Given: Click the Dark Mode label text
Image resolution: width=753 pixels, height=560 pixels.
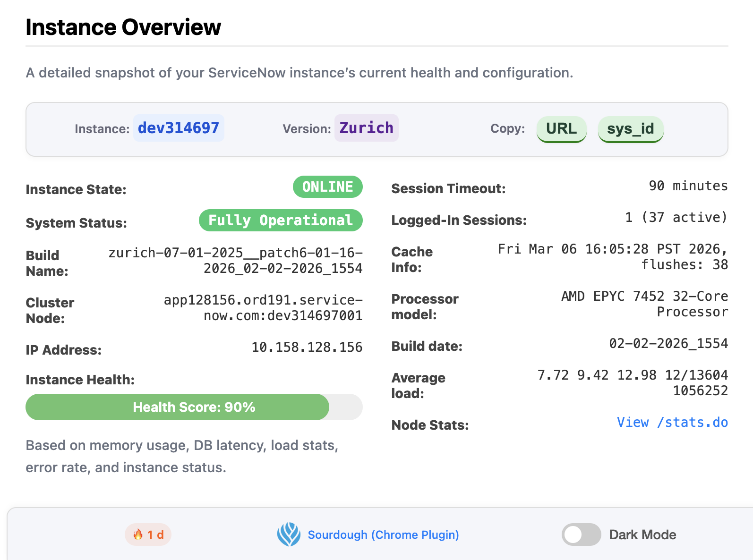Looking at the screenshot, I should coord(642,535).
